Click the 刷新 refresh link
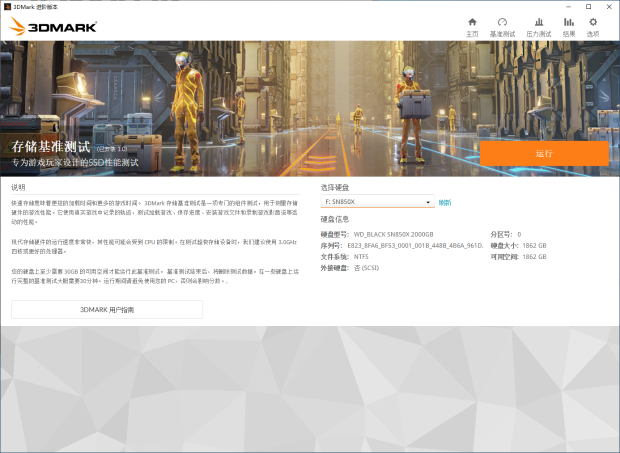This screenshot has height=453, width=620. 445,202
